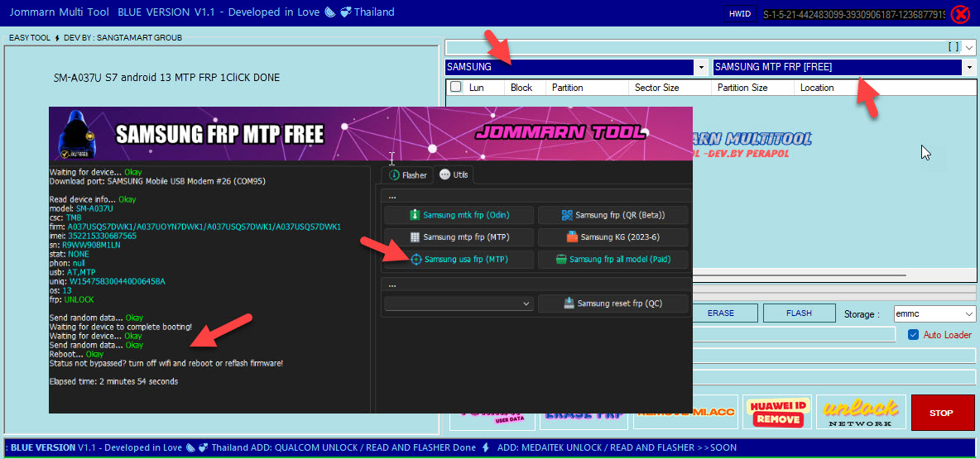This screenshot has width=980, height=459.
Task: Click the 'SM-A037U S7 android 13' heading text
Action: [167, 78]
